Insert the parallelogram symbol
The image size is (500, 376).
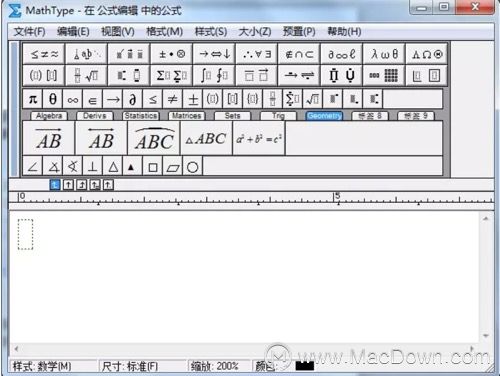[x=173, y=166]
